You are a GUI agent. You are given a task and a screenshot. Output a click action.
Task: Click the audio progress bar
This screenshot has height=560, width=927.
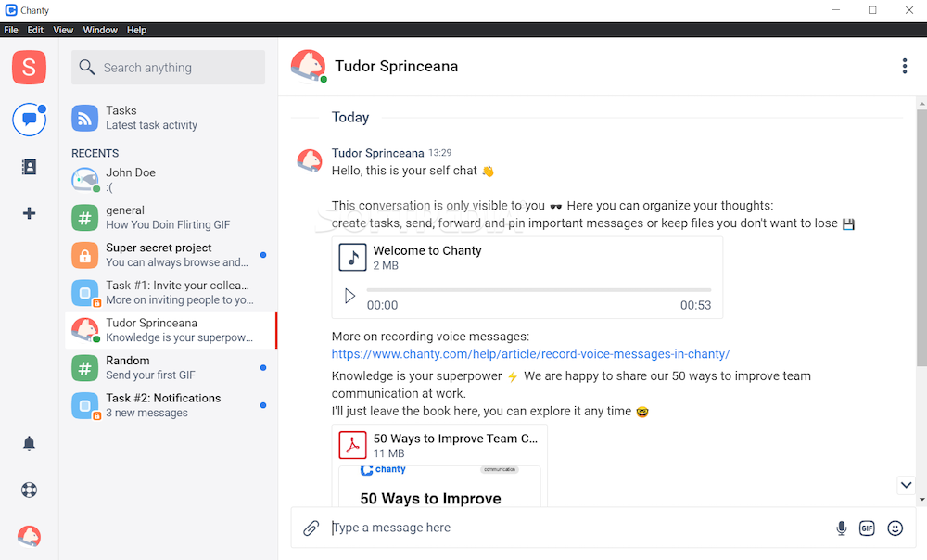click(x=539, y=290)
